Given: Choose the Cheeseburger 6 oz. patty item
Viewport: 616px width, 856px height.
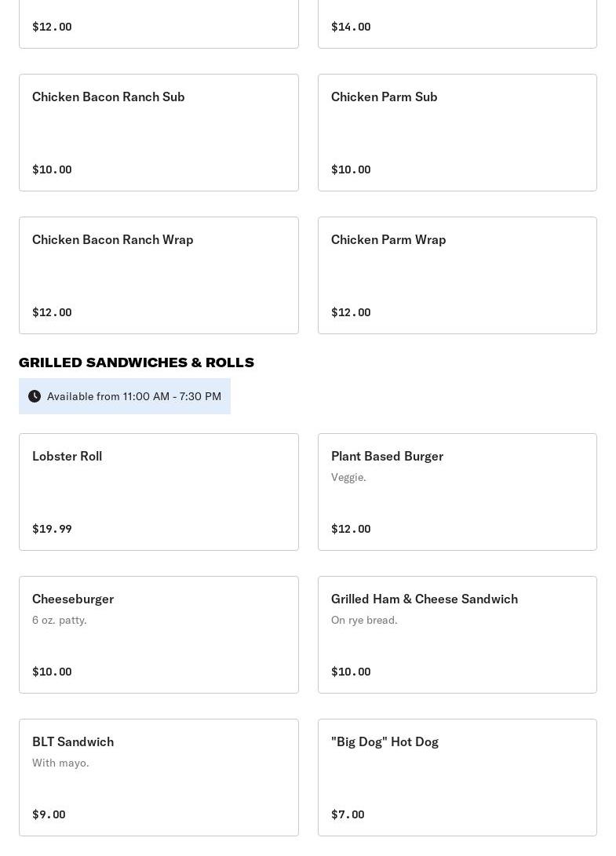Looking at the screenshot, I should pos(159,635).
